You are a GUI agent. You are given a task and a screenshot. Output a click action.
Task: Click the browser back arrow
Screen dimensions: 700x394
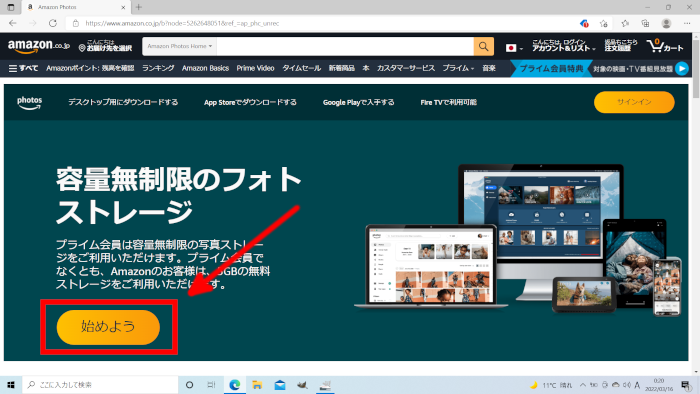click(x=12, y=23)
